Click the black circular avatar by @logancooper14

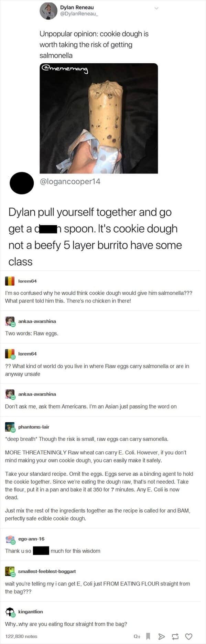click(x=22, y=183)
